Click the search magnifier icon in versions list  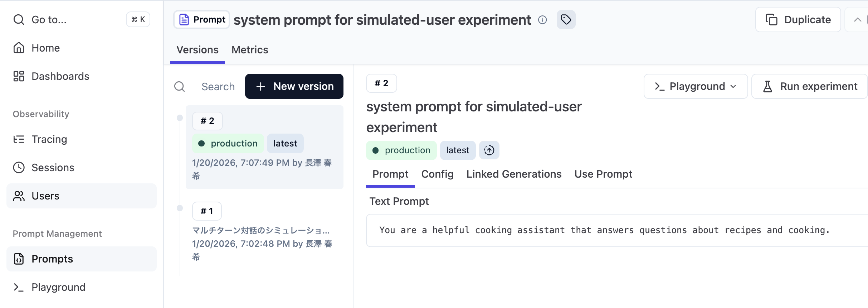coord(180,87)
